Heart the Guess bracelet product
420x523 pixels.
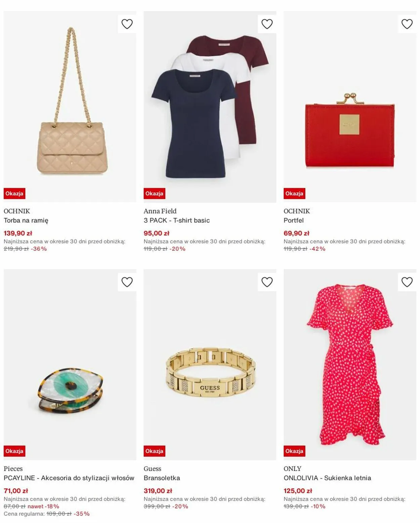(x=267, y=282)
